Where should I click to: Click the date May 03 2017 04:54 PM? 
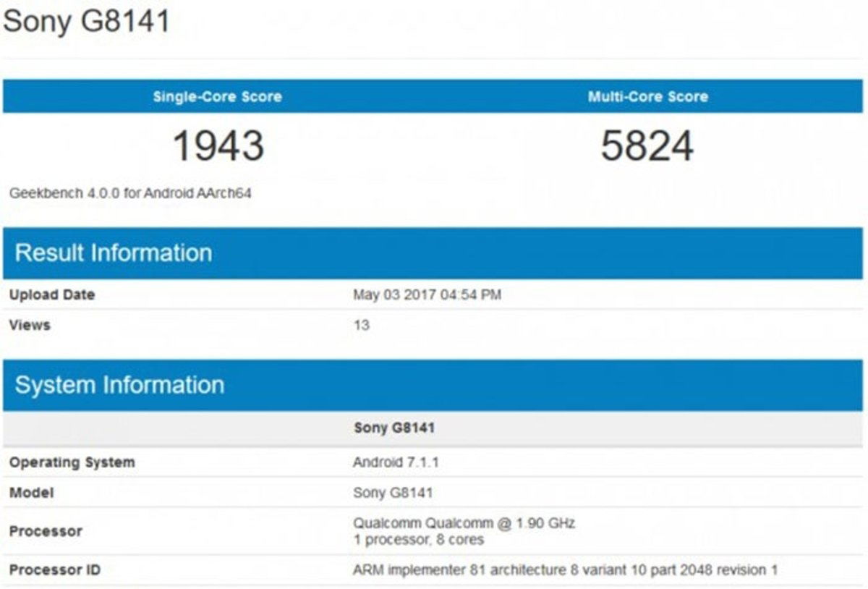427,294
